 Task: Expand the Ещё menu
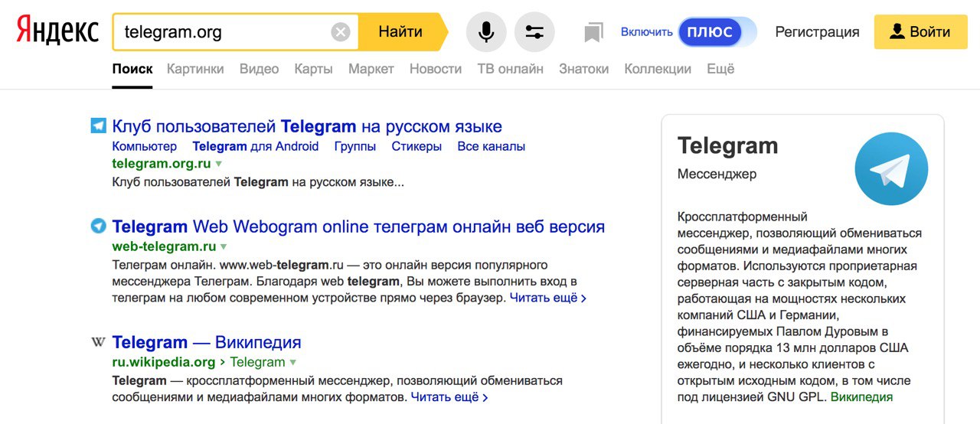point(720,69)
